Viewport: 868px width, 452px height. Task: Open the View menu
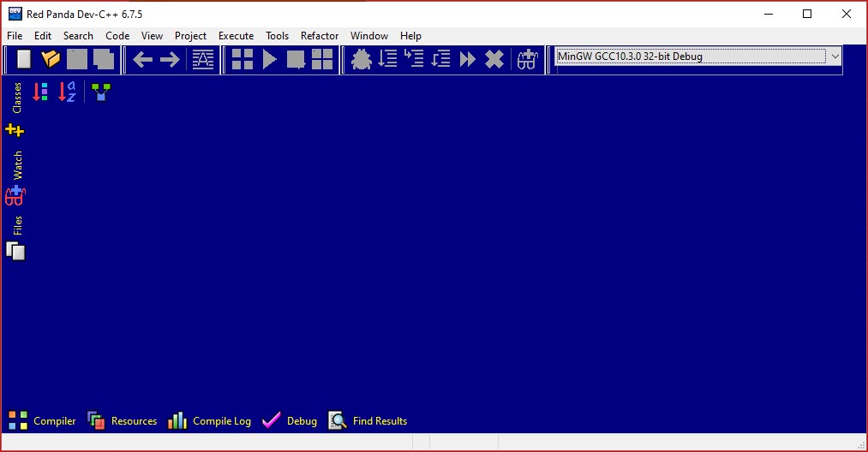click(152, 36)
